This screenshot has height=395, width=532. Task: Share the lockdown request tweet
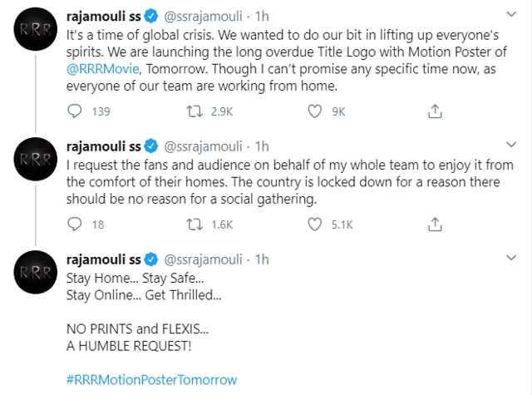pos(434,224)
